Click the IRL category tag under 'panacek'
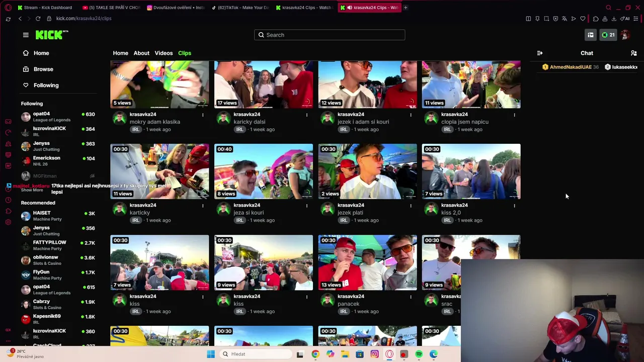Viewport: 644px width, 362px height. 344,311
